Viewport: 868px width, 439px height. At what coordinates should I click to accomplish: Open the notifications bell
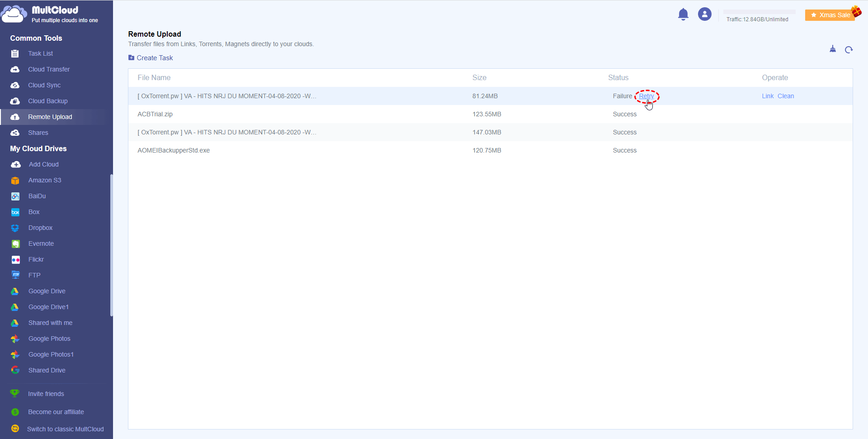tap(683, 14)
